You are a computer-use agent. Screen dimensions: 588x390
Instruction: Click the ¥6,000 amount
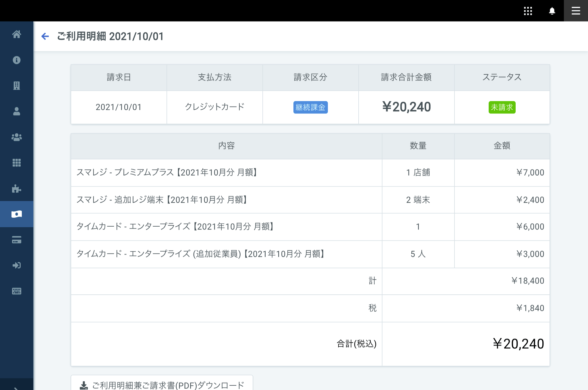click(530, 227)
